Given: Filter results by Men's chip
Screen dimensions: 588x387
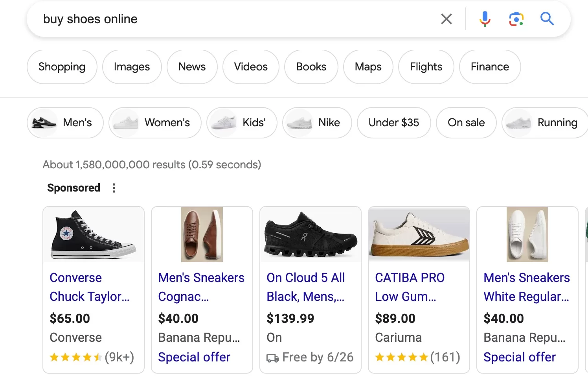Looking at the screenshot, I should [x=65, y=123].
